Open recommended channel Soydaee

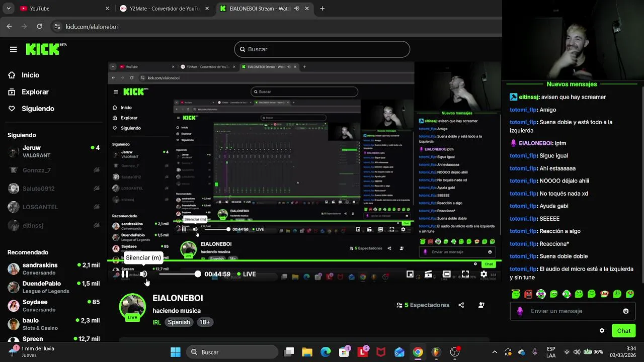pos(53,306)
